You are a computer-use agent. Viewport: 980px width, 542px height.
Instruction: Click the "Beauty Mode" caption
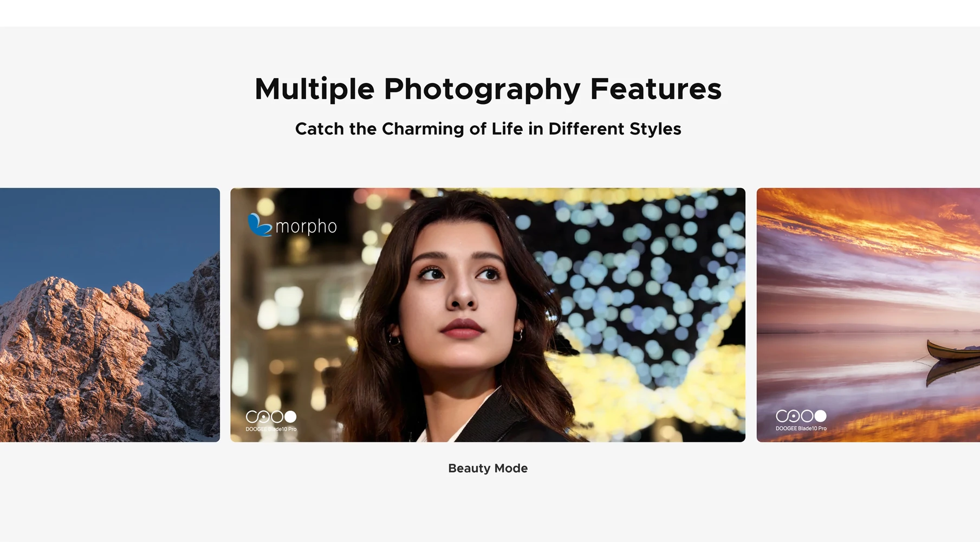point(488,468)
